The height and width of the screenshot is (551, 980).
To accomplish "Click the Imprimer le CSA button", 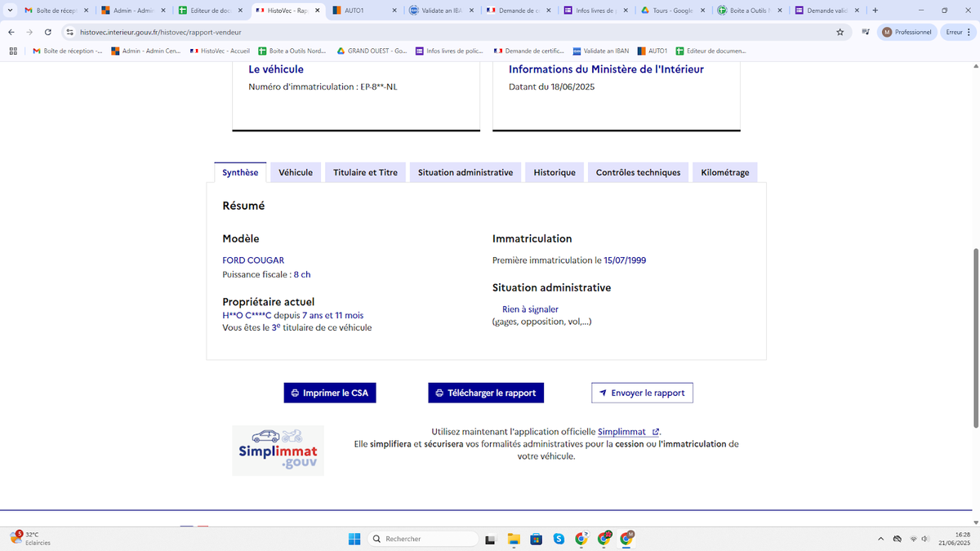I will tap(330, 393).
